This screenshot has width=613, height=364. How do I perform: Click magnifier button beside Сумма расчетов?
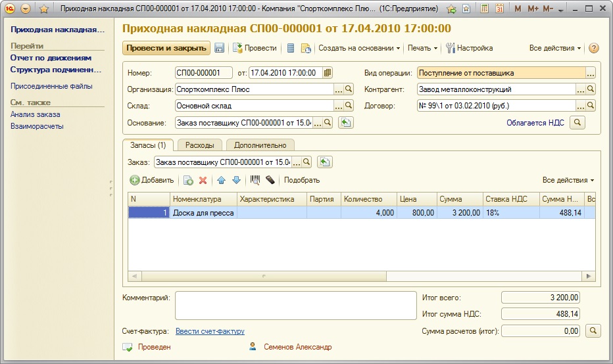tap(593, 330)
